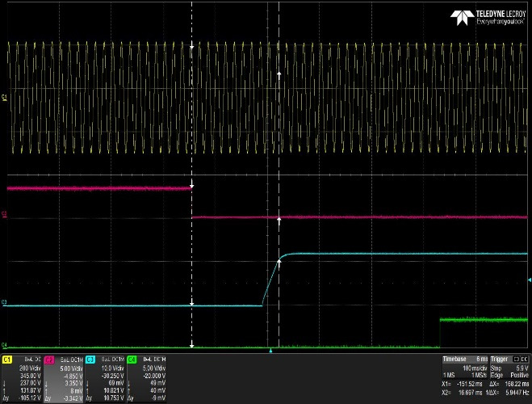The width and height of the screenshot is (532, 404).
Task: Click the green C4 trace step on the right
Action: (439, 333)
